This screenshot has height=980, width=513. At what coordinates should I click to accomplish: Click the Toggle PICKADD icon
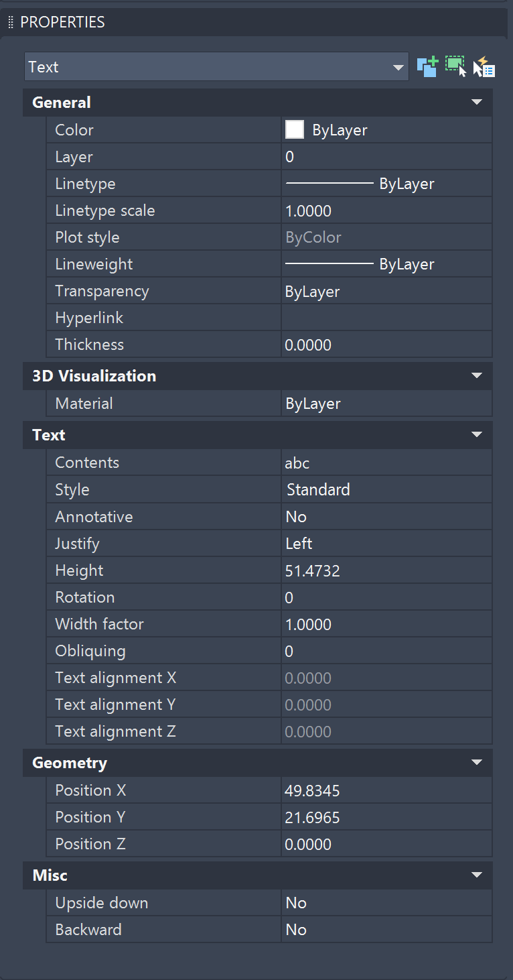427,66
